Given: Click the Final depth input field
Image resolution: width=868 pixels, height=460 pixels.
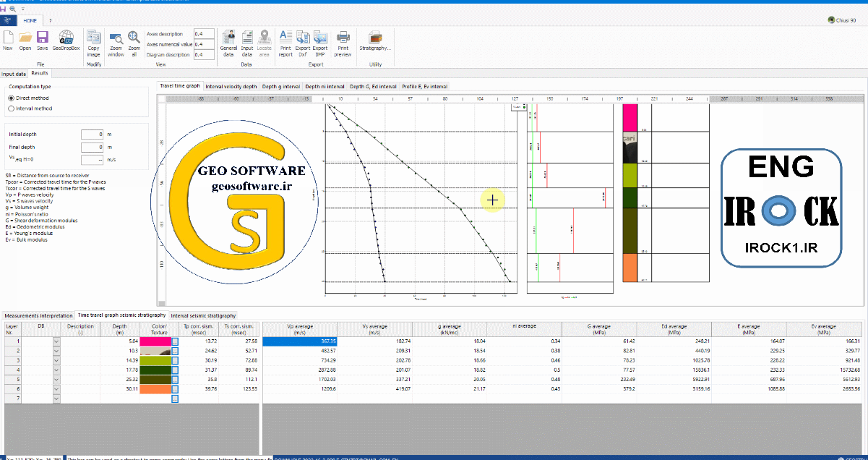Looking at the screenshot, I should (x=92, y=147).
